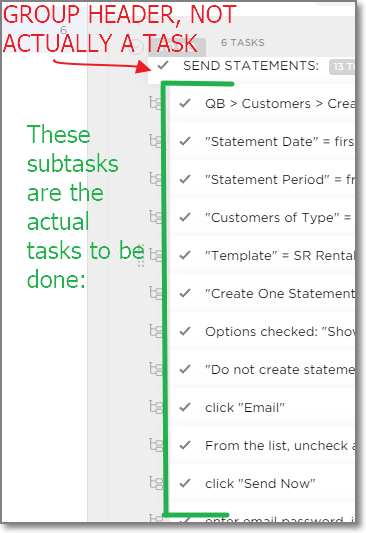Click subtask icon beside "Template" row
Viewport: 366px width, 533px height.
pos(155,255)
